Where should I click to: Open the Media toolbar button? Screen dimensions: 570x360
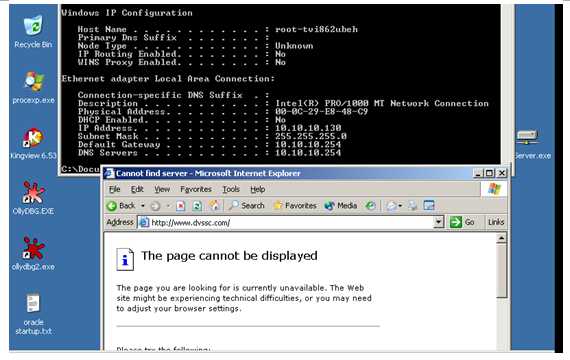tap(341, 206)
